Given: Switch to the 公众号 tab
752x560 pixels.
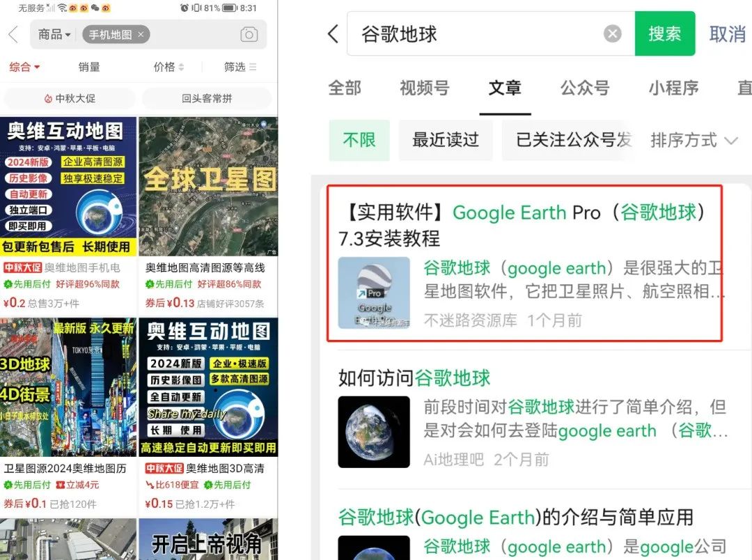Looking at the screenshot, I should pos(585,88).
